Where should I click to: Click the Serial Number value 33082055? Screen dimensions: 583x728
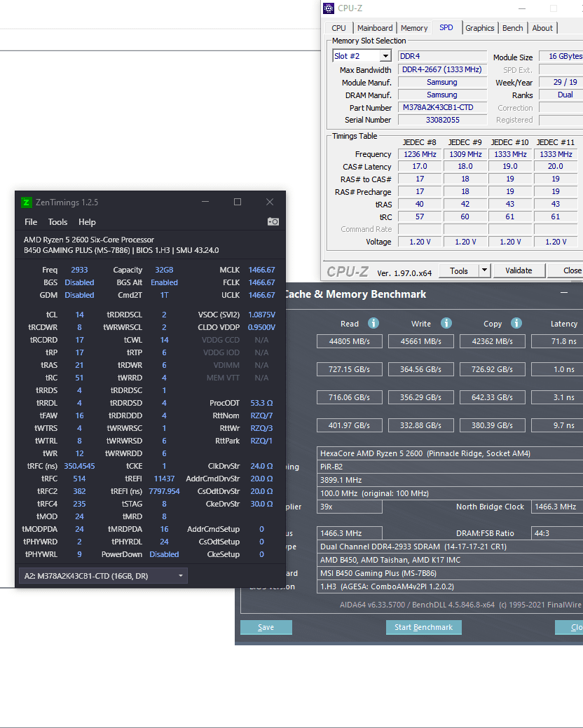(442, 120)
